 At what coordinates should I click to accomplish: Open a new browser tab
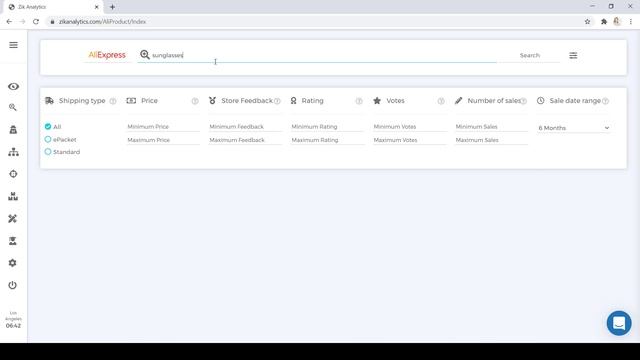point(112,7)
